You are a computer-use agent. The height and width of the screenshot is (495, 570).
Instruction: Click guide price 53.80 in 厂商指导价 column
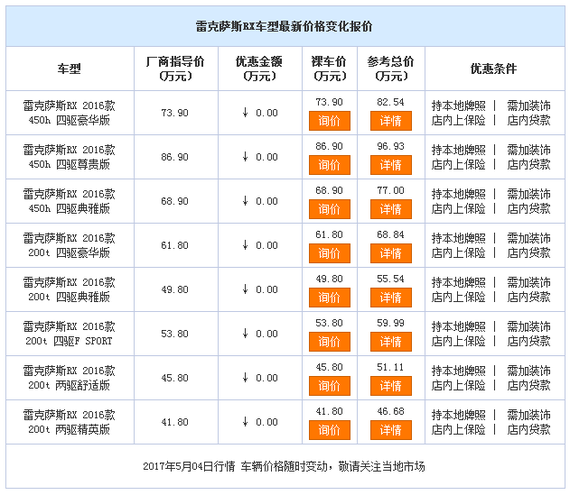175,334
